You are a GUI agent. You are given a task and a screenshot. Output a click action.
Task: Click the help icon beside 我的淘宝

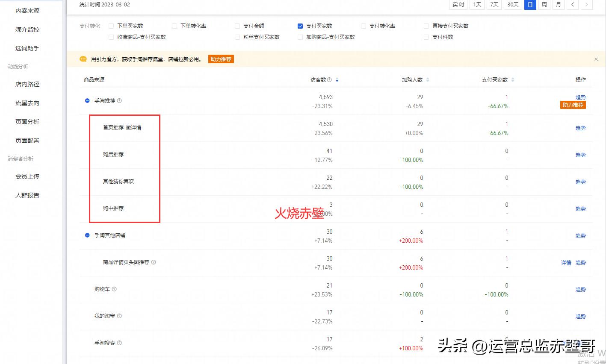118,316
